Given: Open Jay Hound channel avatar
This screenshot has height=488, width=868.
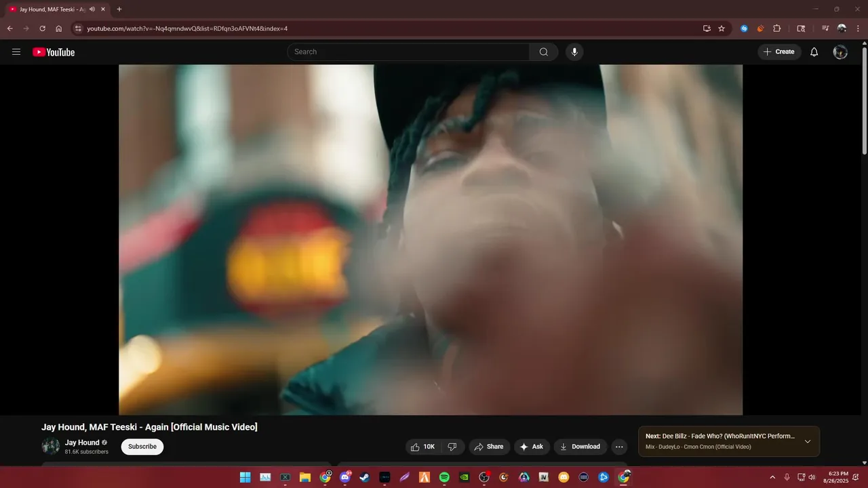Looking at the screenshot, I should pos(51,446).
